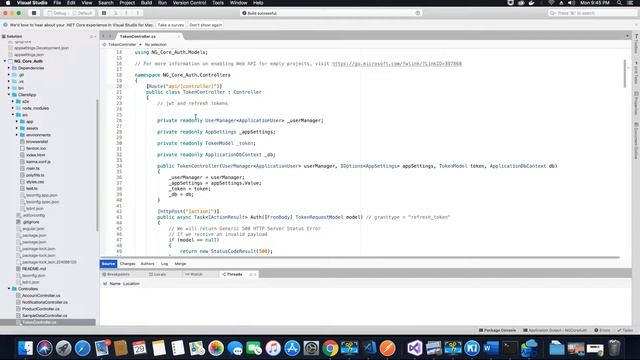The image size is (640, 360).
Task: Expand the environments folder
Action: click(17, 135)
